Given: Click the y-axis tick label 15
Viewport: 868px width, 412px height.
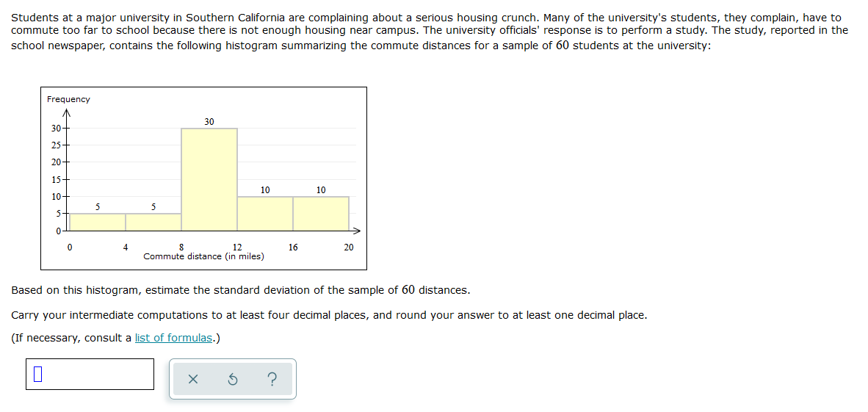Looking at the screenshot, I should point(56,179).
